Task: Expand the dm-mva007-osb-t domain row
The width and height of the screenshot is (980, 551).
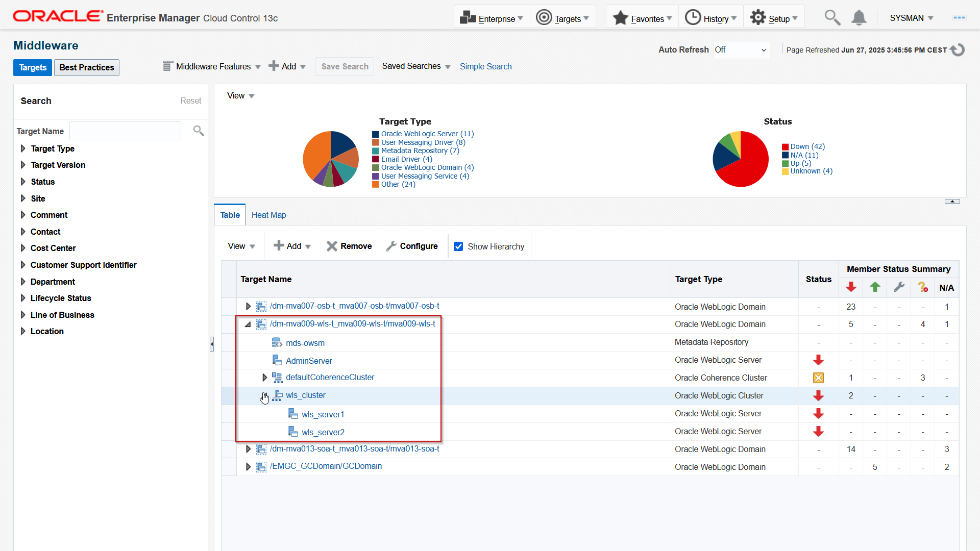Action: pyautogui.click(x=248, y=306)
